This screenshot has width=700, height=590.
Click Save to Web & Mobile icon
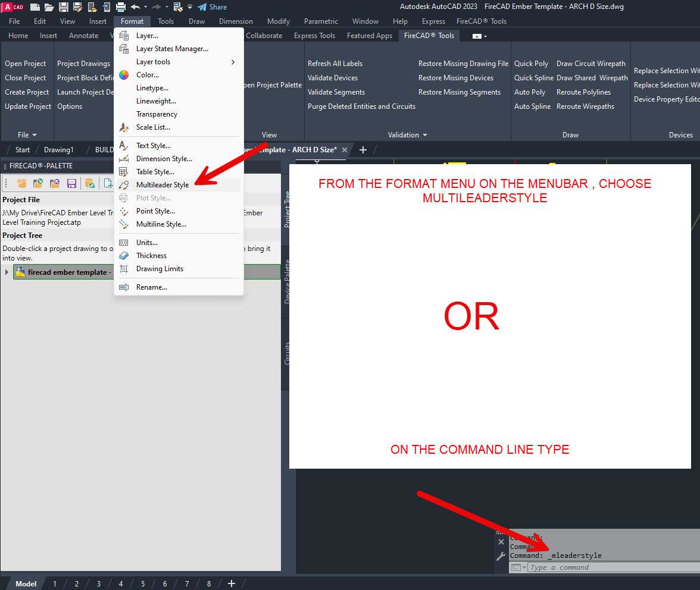pos(106,7)
